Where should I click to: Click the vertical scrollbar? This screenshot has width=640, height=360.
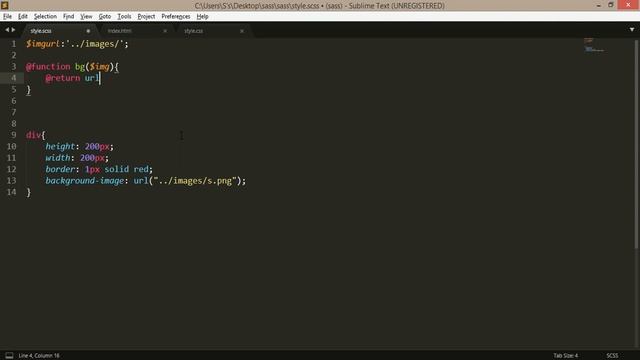coord(636,143)
